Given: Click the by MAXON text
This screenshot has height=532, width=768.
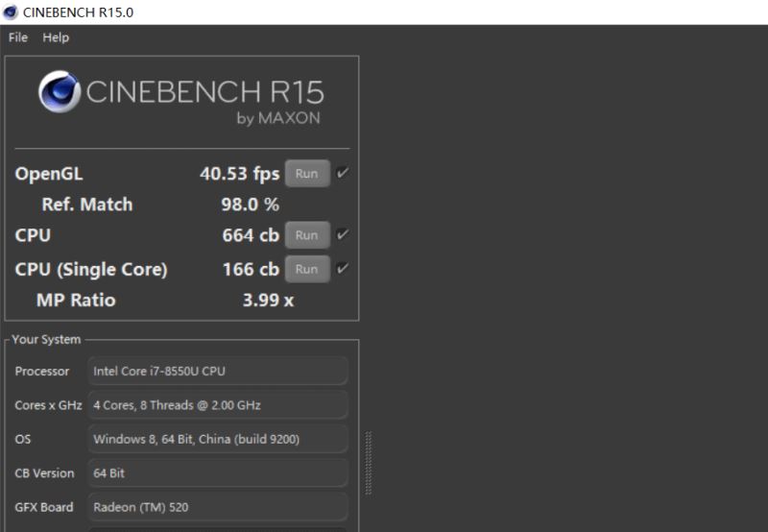Looking at the screenshot, I should [x=278, y=118].
